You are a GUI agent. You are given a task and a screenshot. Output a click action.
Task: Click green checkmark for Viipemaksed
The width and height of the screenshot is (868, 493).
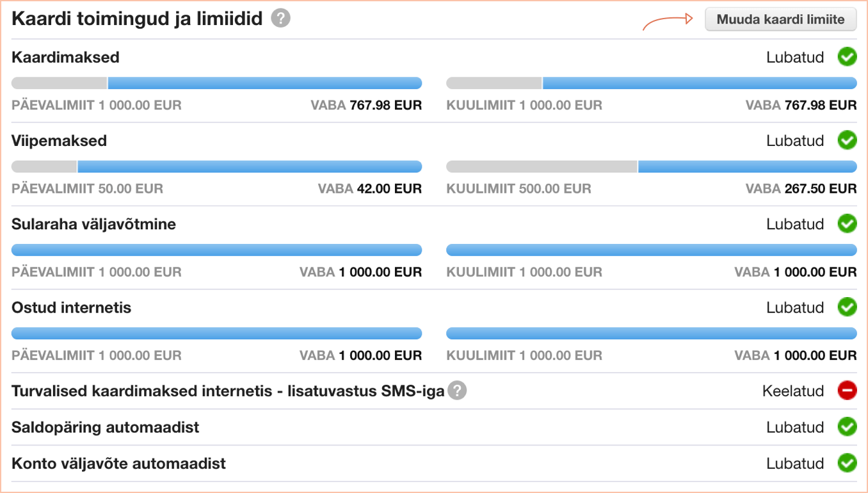[847, 140]
